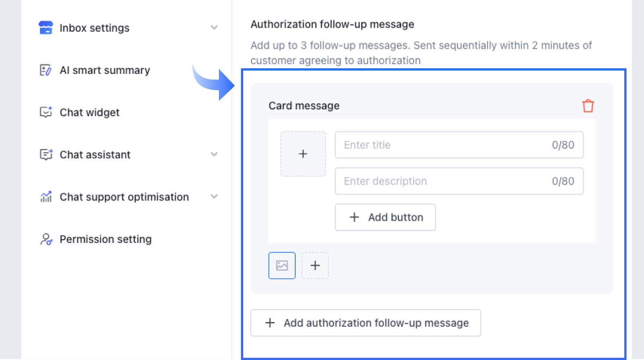Focus the Enter title input field
The height and width of the screenshot is (360, 644).
pos(443,145)
